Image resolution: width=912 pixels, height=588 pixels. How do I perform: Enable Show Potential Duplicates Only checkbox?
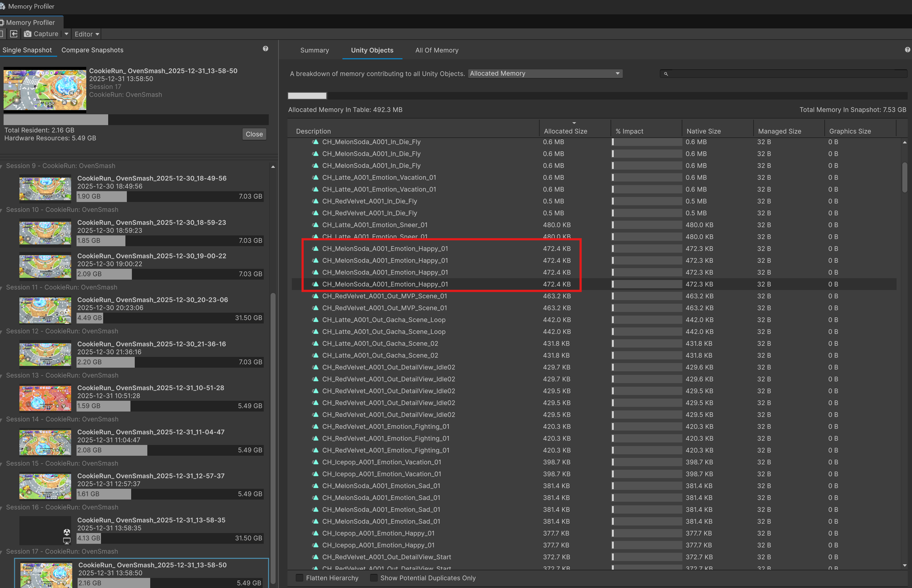pyautogui.click(x=374, y=578)
